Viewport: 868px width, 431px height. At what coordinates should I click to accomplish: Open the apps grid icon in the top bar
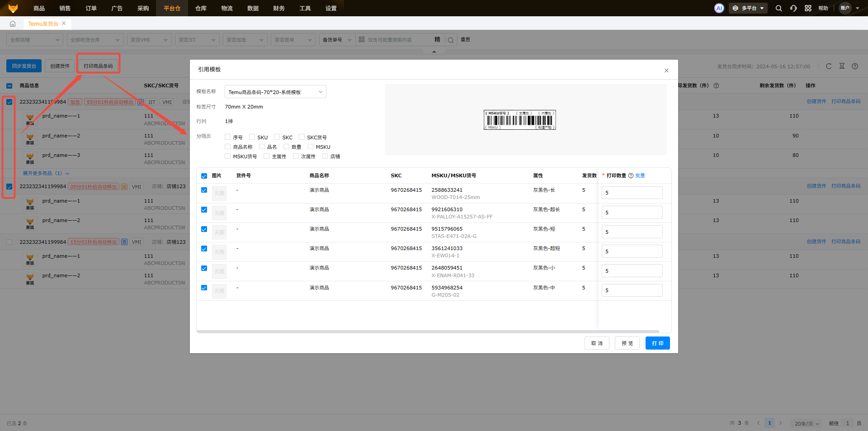[808, 8]
